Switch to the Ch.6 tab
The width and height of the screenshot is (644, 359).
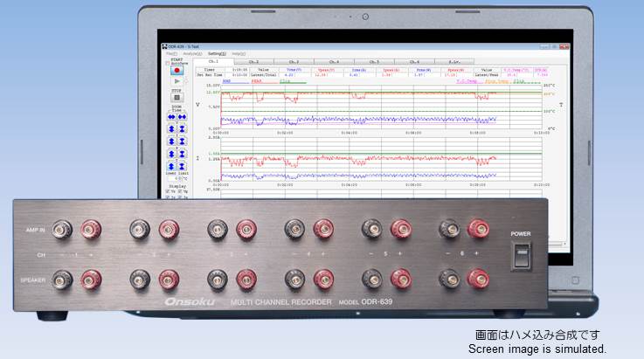[x=414, y=62]
